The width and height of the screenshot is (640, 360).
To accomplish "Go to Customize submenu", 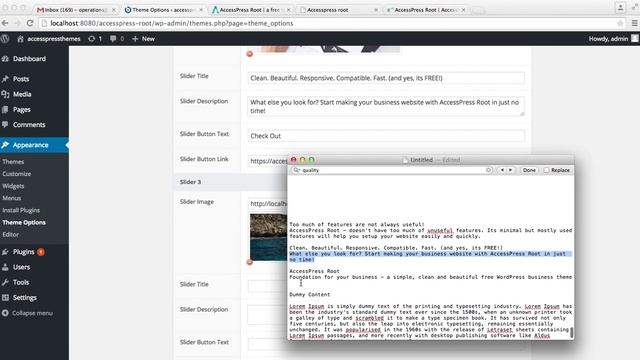I will [16, 174].
